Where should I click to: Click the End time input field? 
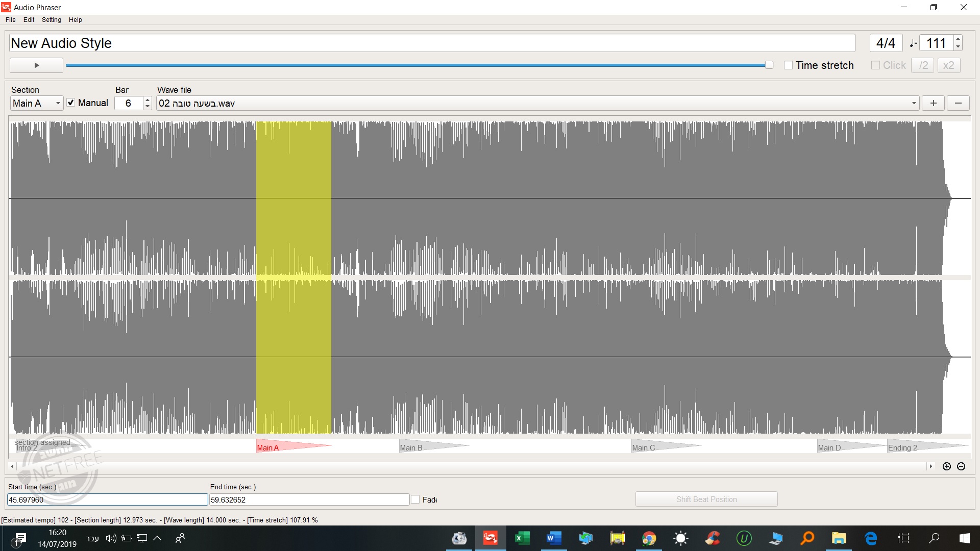tap(309, 500)
